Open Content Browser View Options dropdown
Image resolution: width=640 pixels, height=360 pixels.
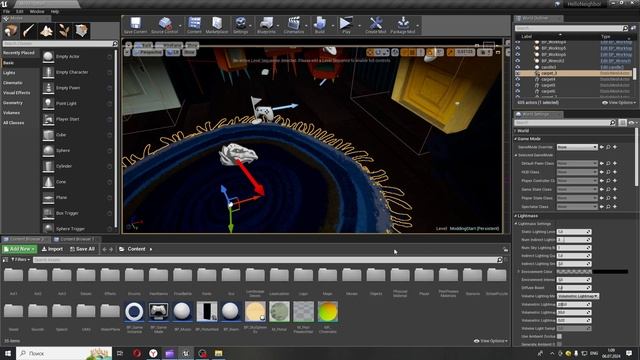491,341
